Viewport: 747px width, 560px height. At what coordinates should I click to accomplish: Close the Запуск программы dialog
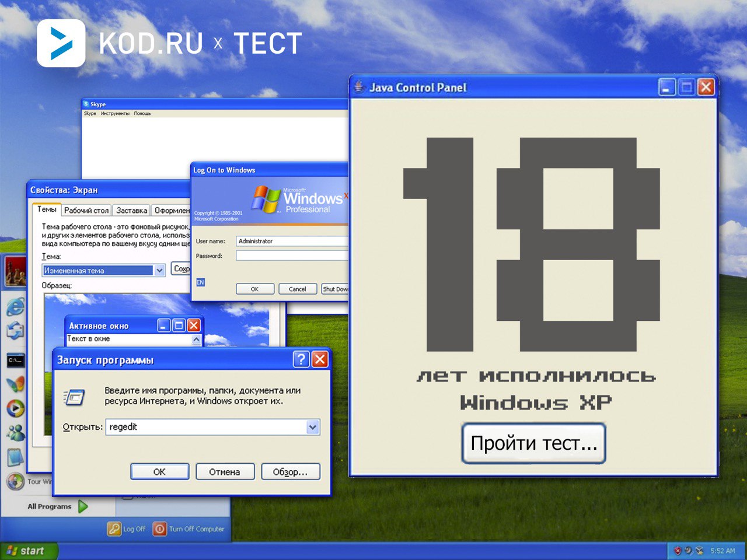pos(320,359)
